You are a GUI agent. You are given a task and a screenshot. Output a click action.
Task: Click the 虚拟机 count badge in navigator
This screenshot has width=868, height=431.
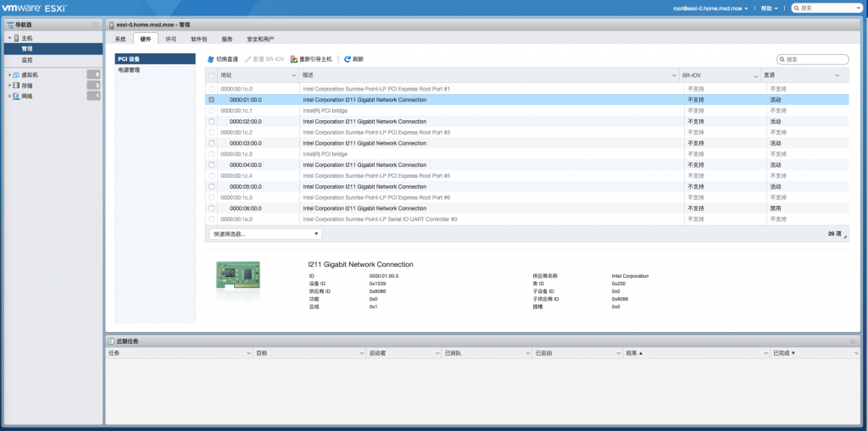(94, 75)
